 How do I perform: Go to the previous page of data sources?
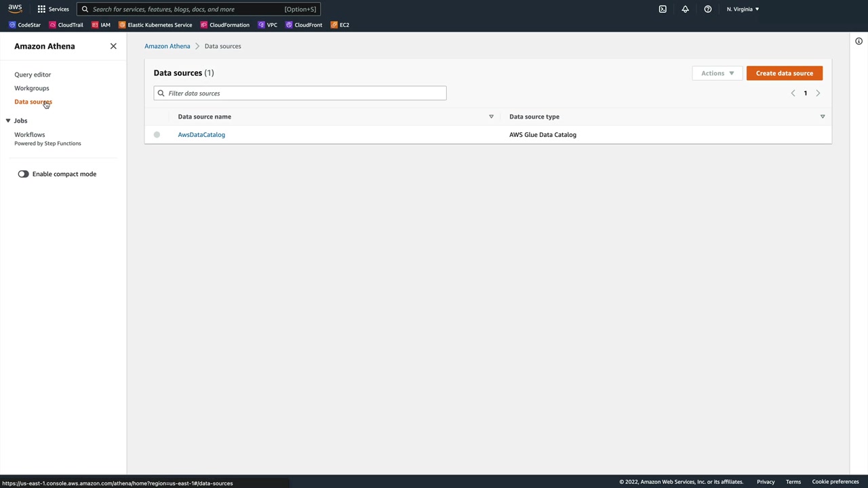tap(793, 93)
